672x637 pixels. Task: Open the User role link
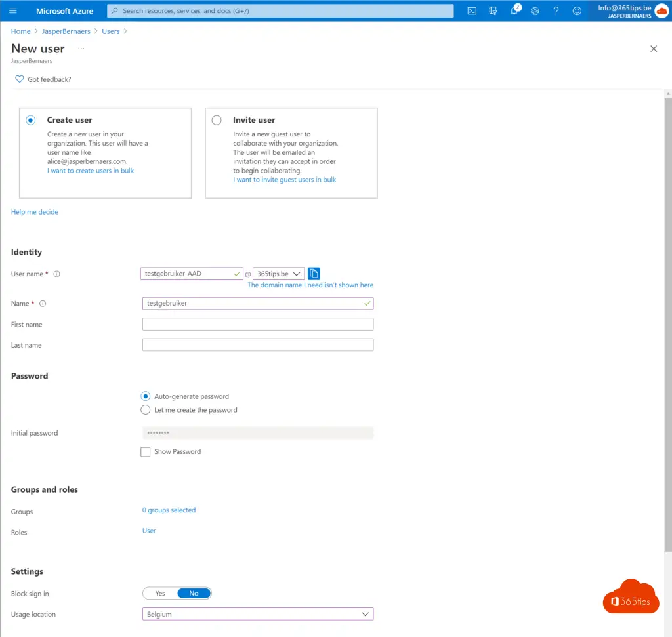[x=149, y=530]
